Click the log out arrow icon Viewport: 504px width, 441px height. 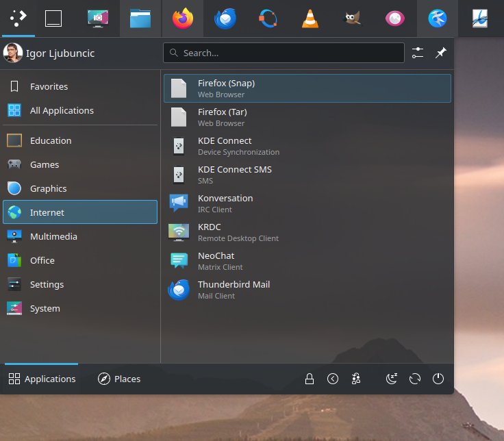(333, 379)
